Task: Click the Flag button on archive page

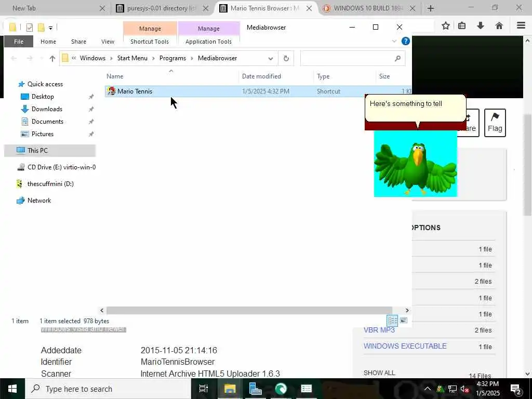Action: coord(495,123)
